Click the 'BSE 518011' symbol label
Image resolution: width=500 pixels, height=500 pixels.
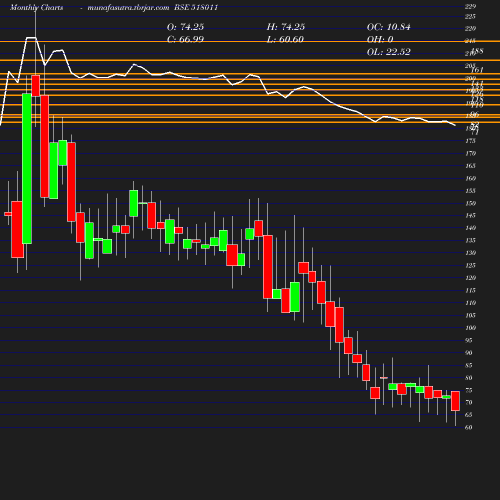click(196, 8)
